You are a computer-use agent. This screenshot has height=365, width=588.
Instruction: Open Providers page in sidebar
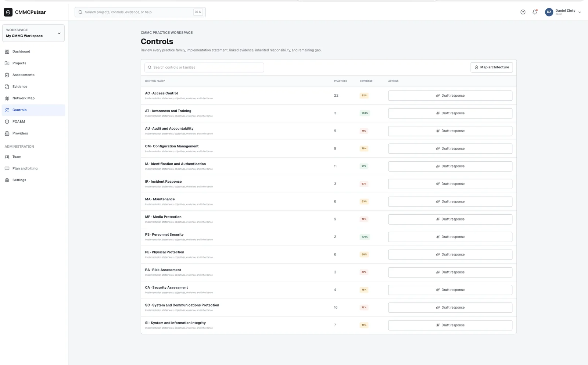[33, 133]
